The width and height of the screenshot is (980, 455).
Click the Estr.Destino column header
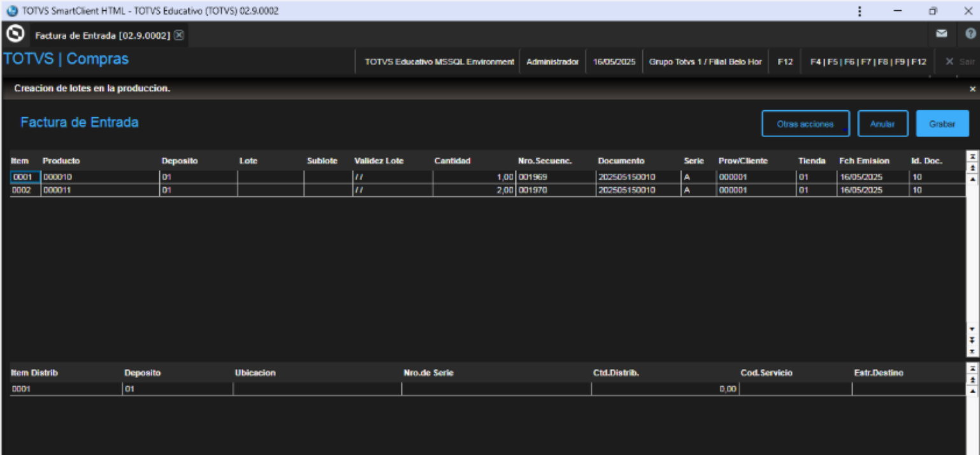(x=879, y=373)
